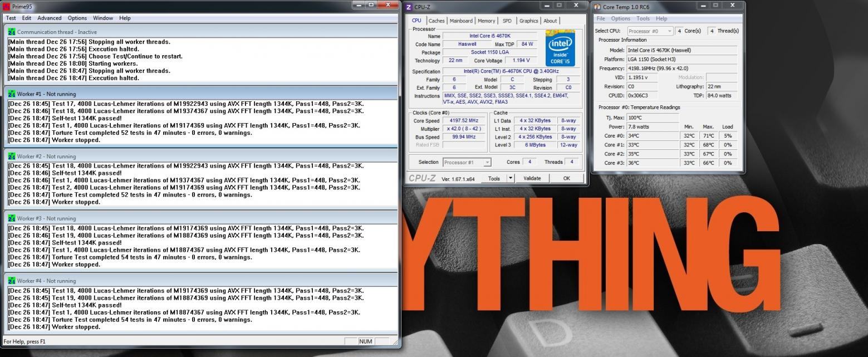This screenshot has height=357, width=868.
Task: Click the CPU-Z version text "Ver. 1.67.1.x64"
Action: 458,179
